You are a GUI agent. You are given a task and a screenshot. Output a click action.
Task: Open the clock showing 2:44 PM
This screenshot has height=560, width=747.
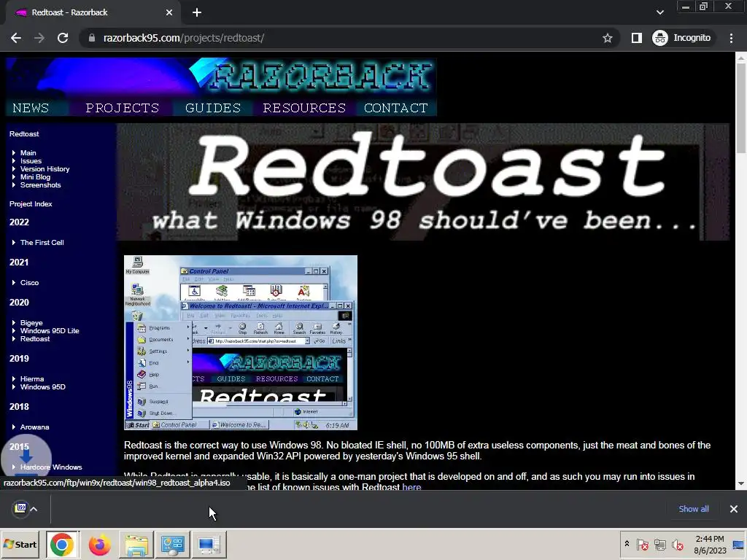point(710,544)
